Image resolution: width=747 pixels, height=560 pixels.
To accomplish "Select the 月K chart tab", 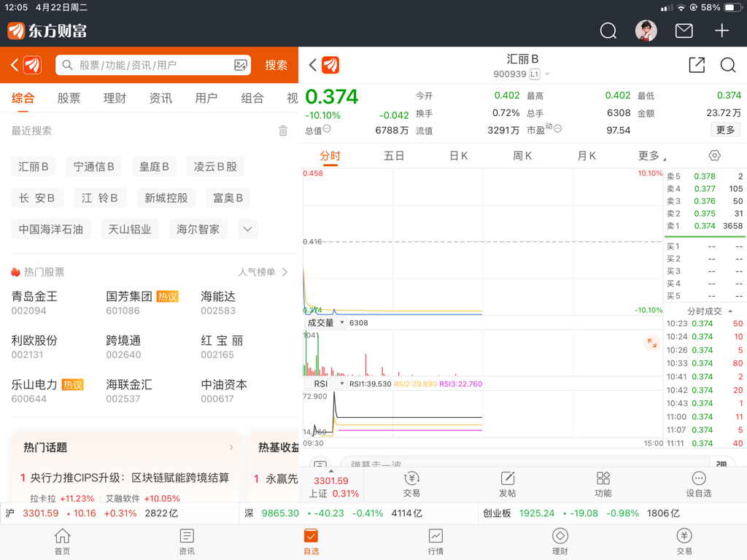I will pyautogui.click(x=587, y=156).
